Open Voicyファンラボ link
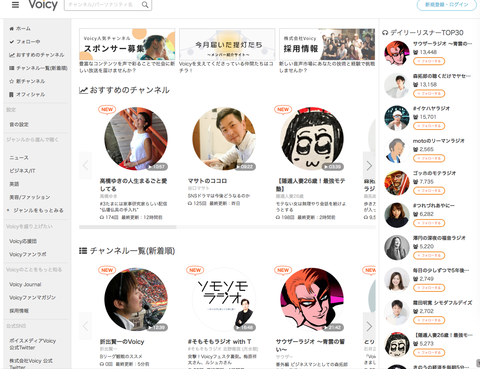Screen dimensions: 480x369 pos(28,254)
